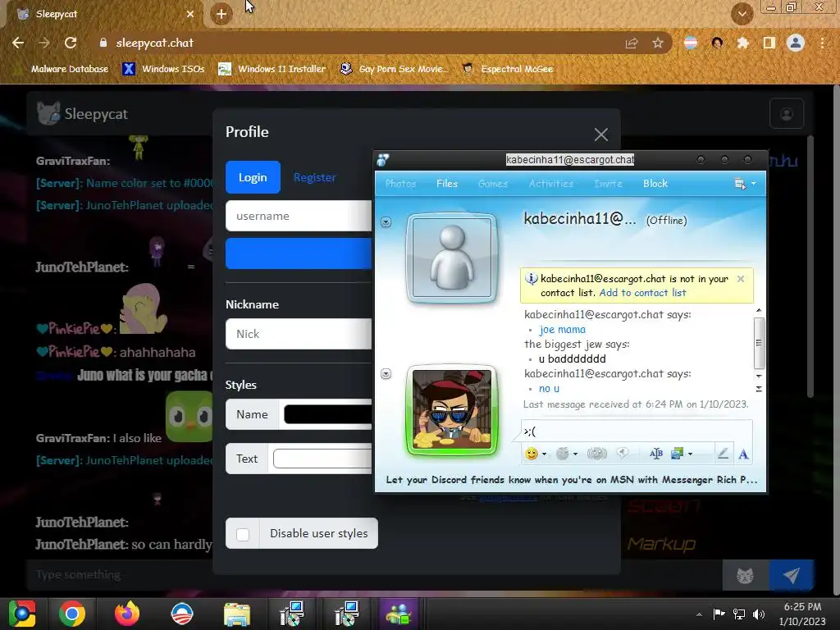This screenshot has height=630, width=840.
Task: Bookmark this page with the star icon
Action: 658,43
